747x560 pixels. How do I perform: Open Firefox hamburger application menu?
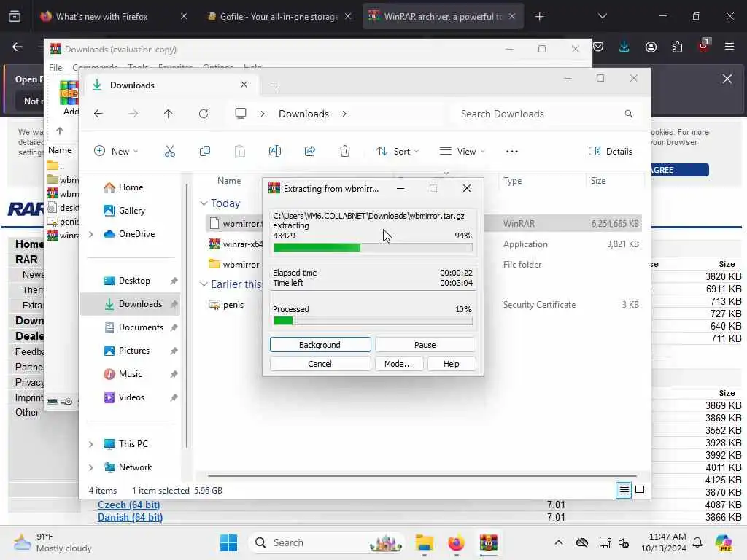coord(729,47)
